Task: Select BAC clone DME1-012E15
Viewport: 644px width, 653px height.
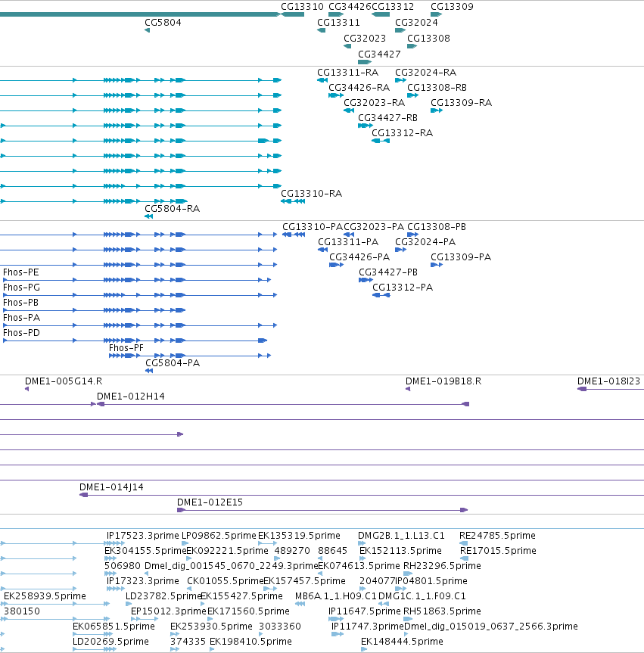Action: [210, 502]
